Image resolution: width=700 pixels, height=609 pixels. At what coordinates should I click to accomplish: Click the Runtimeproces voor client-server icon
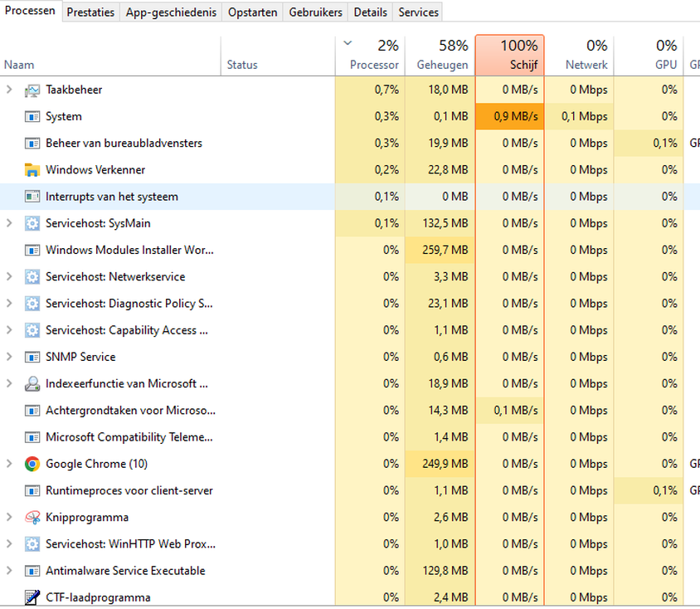pos(32,491)
